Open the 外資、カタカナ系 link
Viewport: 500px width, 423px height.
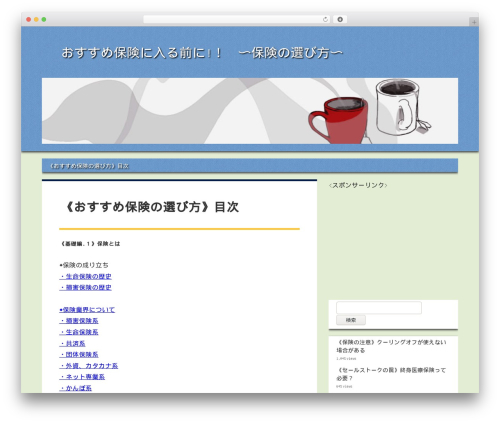[89, 366]
